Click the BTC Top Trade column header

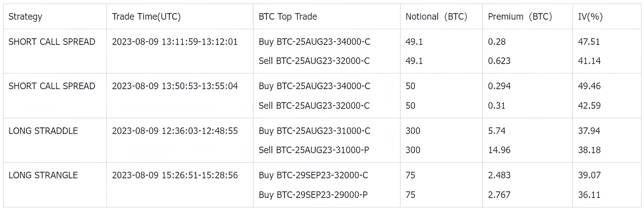[288, 17]
